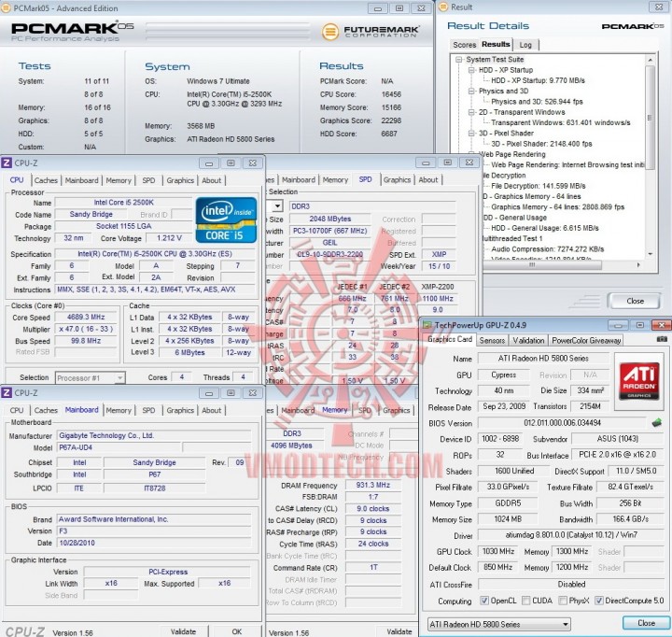Screen dimensions: 672x637
Task: Select File Decryption: 141.599 MB/s row
Action: coord(539,186)
